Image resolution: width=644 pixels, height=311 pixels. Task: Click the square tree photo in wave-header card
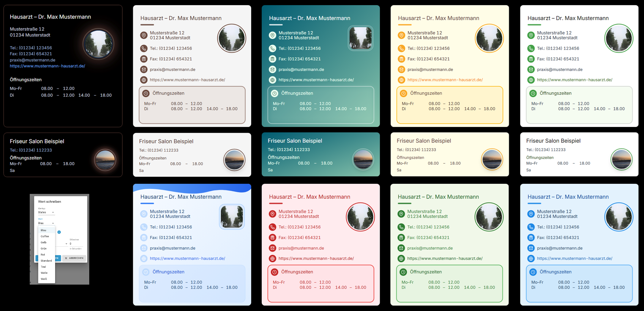point(232,217)
